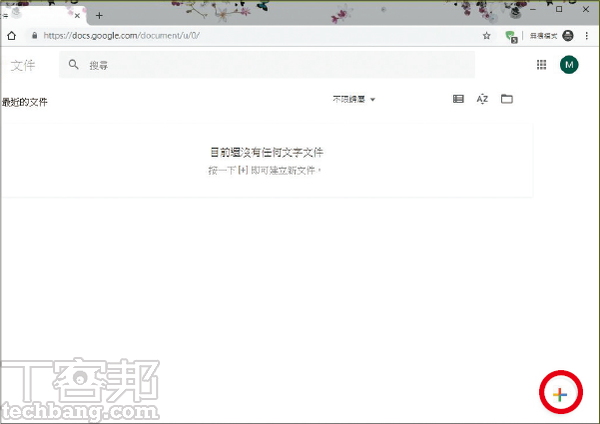Open the Chrome three-dot menu
Screen dimensions: 600x424
pyautogui.click(x=587, y=36)
